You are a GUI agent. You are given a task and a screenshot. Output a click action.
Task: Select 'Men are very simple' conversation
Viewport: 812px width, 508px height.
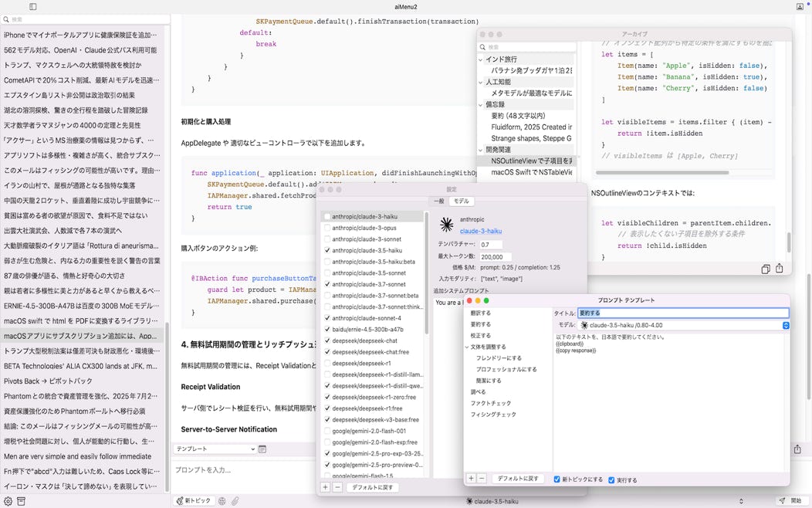[x=83, y=456]
